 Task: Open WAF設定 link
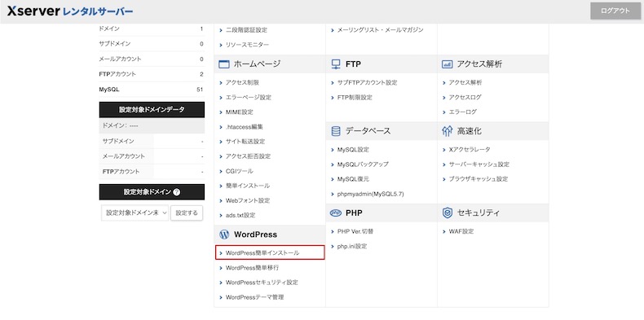461,232
